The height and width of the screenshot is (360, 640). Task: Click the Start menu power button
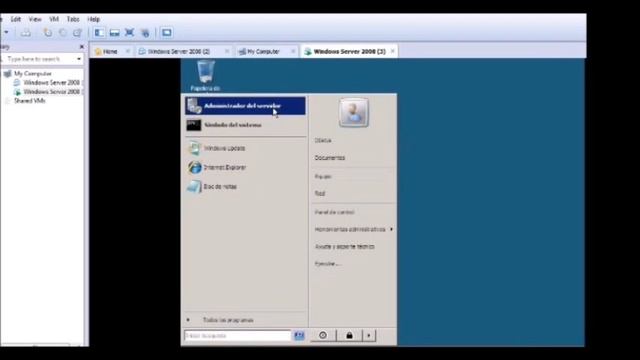[x=323, y=336]
